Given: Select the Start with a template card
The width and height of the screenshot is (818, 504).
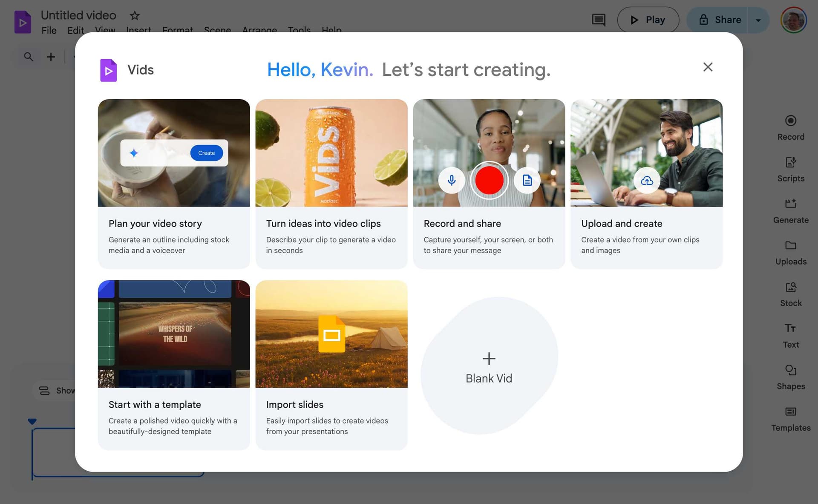Looking at the screenshot, I should [174, 365].
